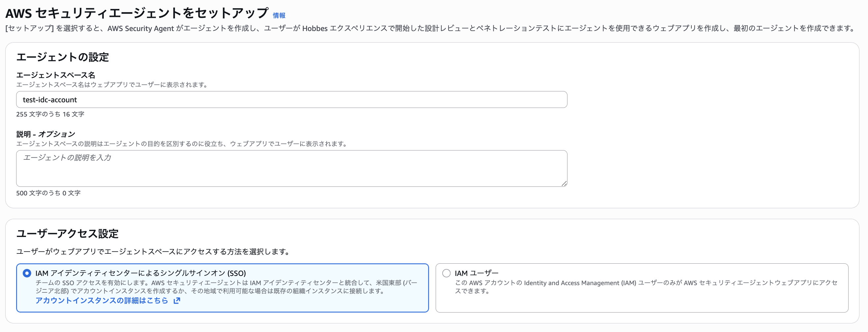
Task: Select the IAM Identity Center SSO radio button
Action: pos(27,273)
